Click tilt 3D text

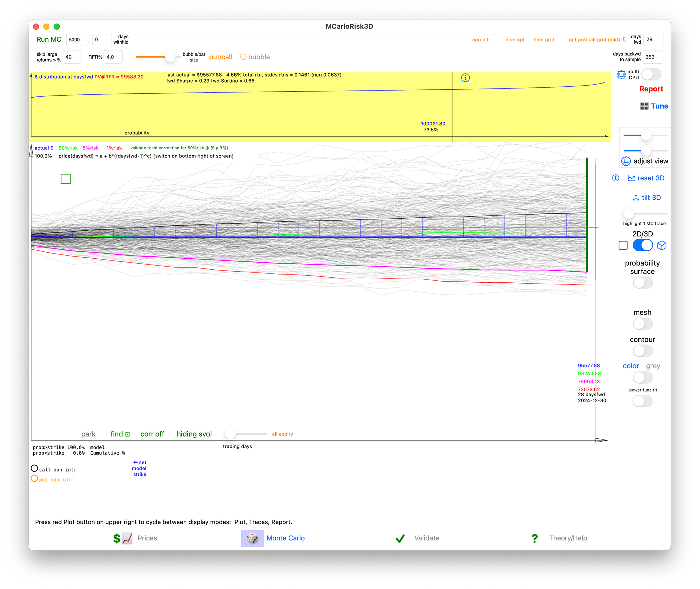[x=651, y=198]
